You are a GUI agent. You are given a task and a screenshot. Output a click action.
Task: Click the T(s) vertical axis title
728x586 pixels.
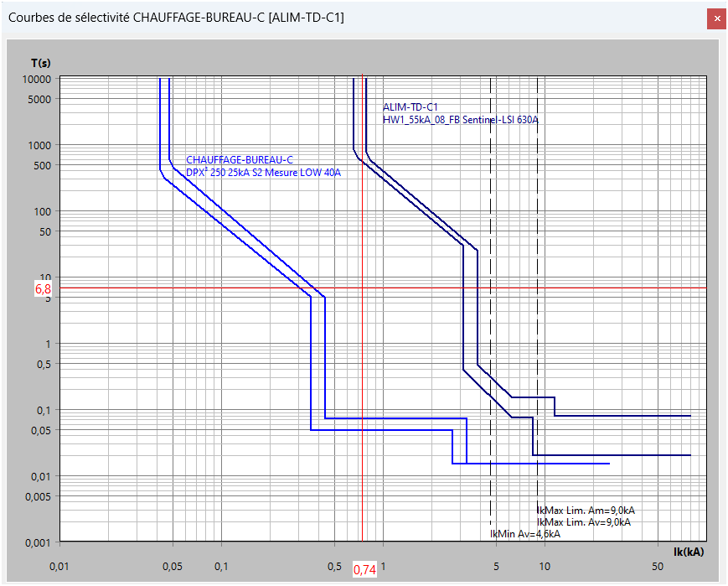coord(41,63)
